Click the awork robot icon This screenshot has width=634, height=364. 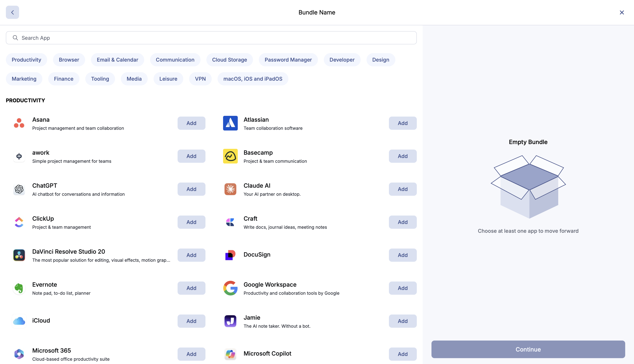19,156
